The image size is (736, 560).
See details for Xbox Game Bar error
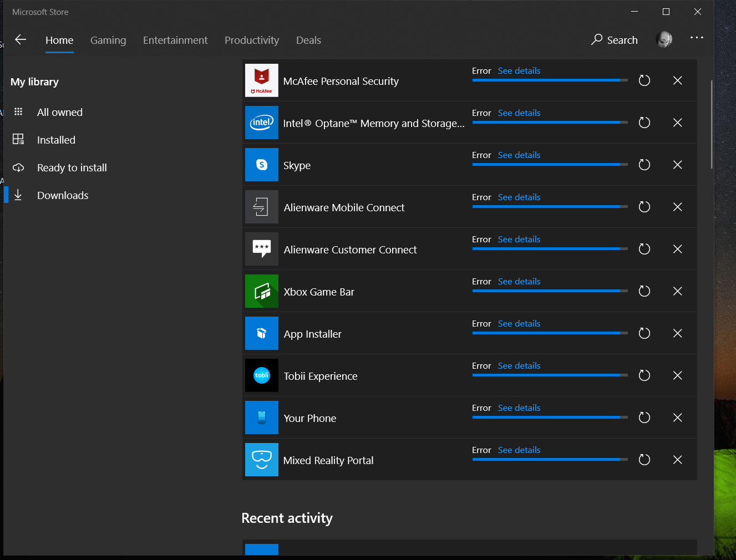tap(519, 282)
